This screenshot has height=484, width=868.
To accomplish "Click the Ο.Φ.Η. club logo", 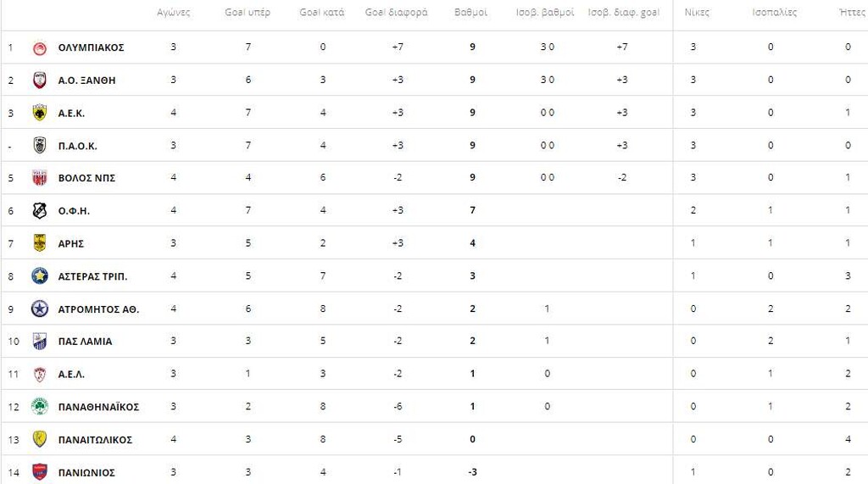I will (x=39, y=211).
